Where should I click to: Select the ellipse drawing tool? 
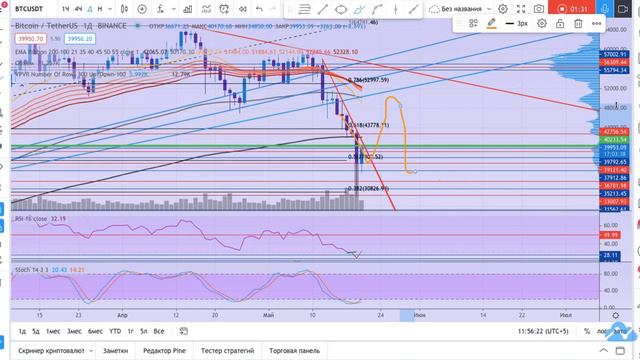pyautogui.click(x=341, y=9)
